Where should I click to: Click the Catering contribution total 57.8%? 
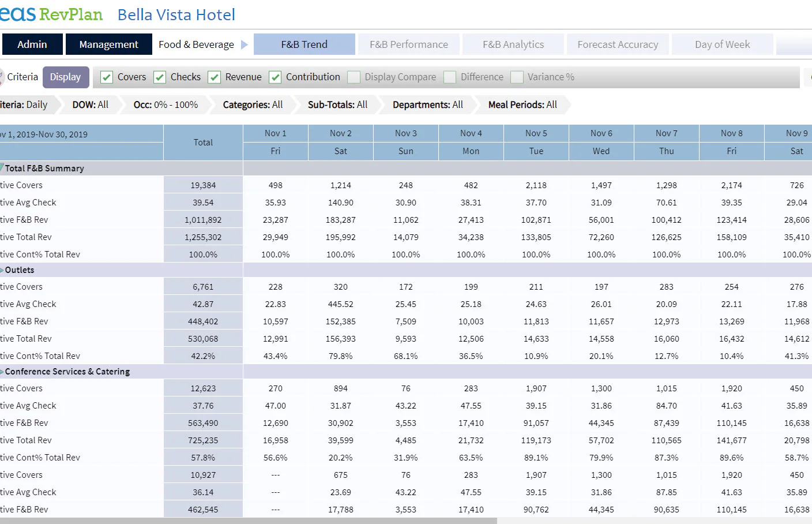(203, 458)
